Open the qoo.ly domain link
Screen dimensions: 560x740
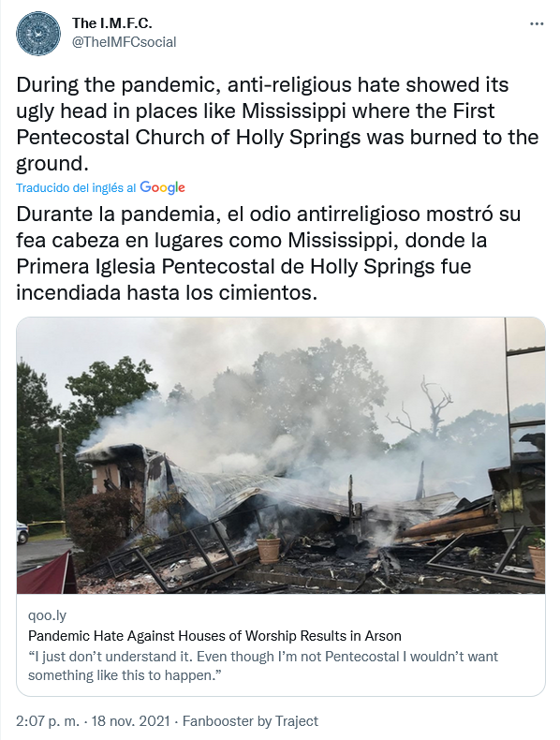[47, 615]
